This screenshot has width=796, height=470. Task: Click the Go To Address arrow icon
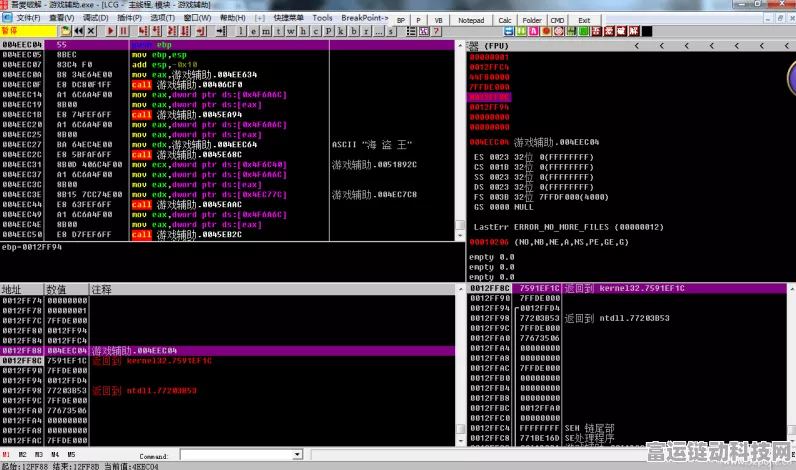(221, 31)
